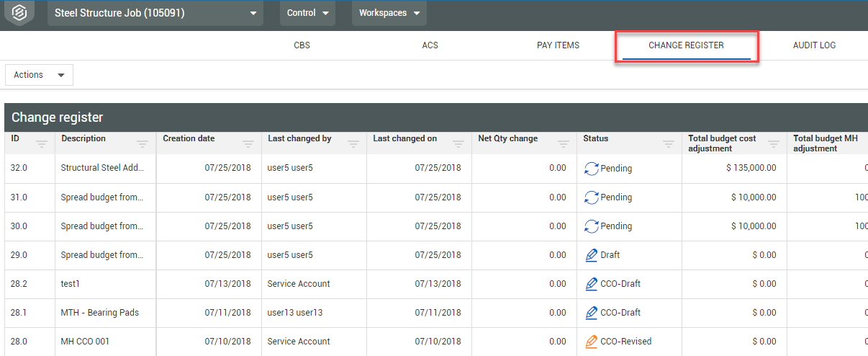Image resolution: width=868 pixels, height=356 pixels.
Task: Click the Structural Steel Add description cell
Action: (x=103, y=169)
